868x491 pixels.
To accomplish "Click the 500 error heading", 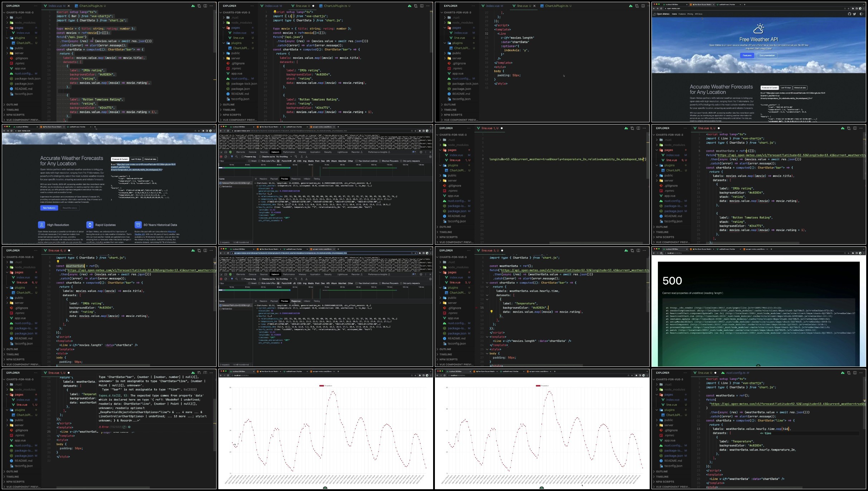I will (672, 281).
